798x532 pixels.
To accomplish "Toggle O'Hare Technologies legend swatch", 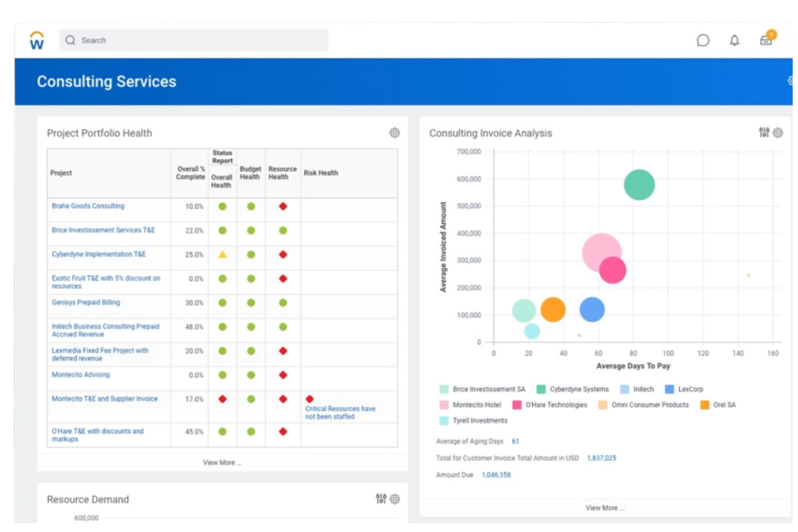I will click(x=517, y=405).
